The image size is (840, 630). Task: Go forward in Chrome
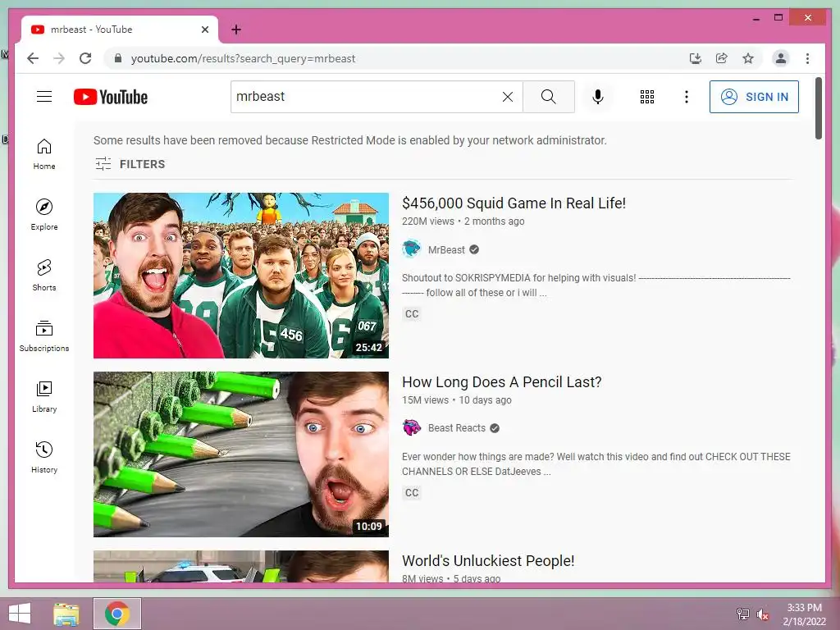pyautogui.click(x=59, y=58)
